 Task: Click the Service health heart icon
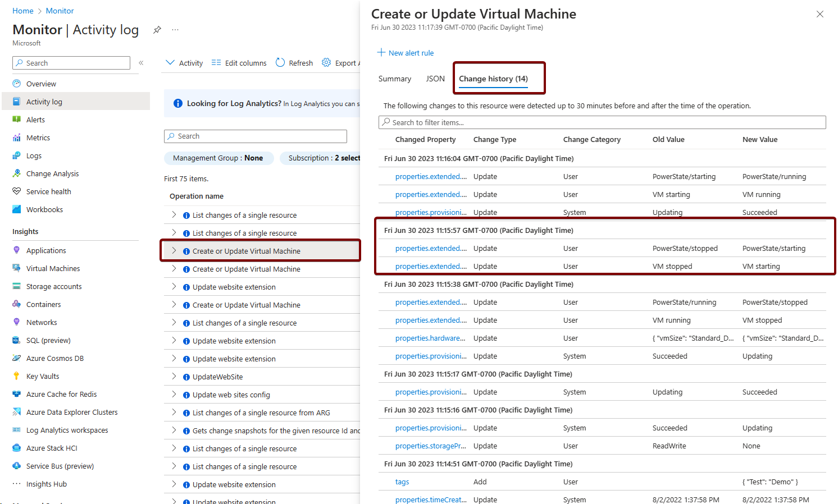[x=17, y=191]
